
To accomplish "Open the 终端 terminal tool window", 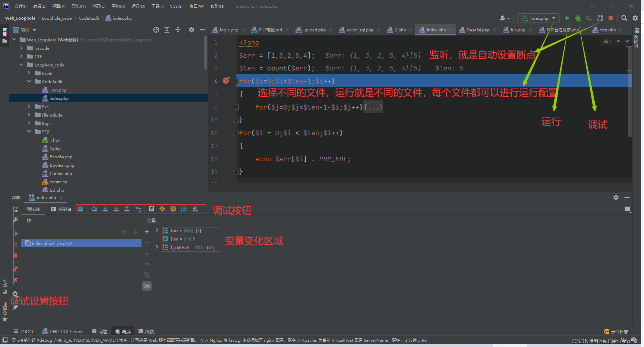I will coord(146,331).
